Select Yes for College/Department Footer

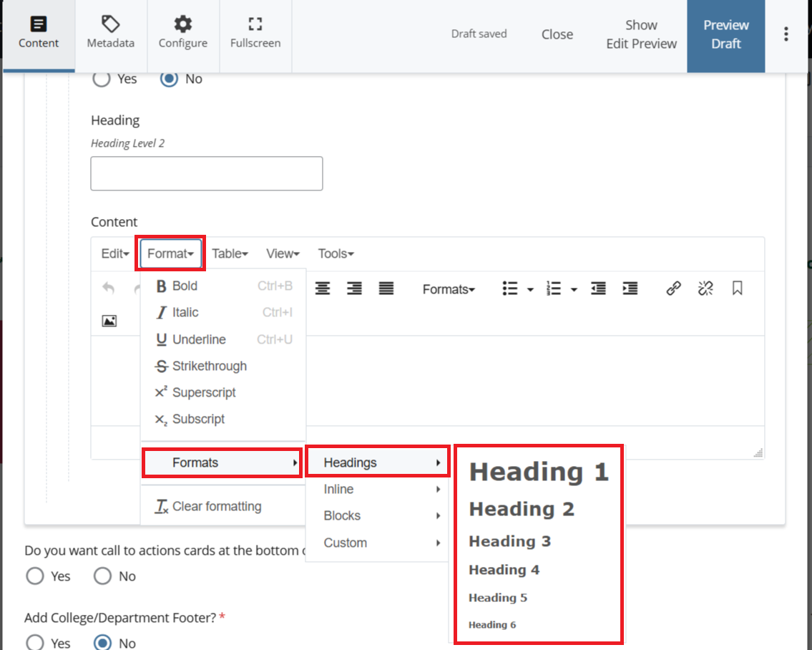[x=34, y=643]
